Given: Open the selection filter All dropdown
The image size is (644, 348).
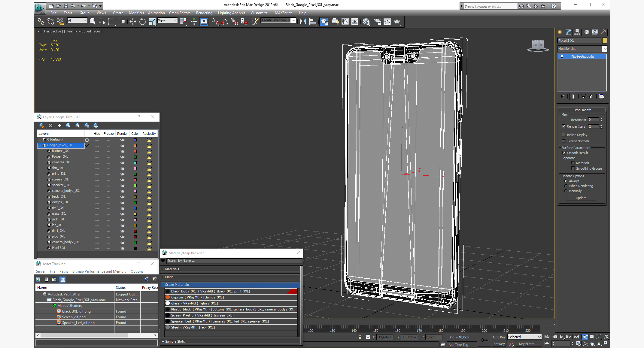Looking at the screenshot, I should [77, 20].
